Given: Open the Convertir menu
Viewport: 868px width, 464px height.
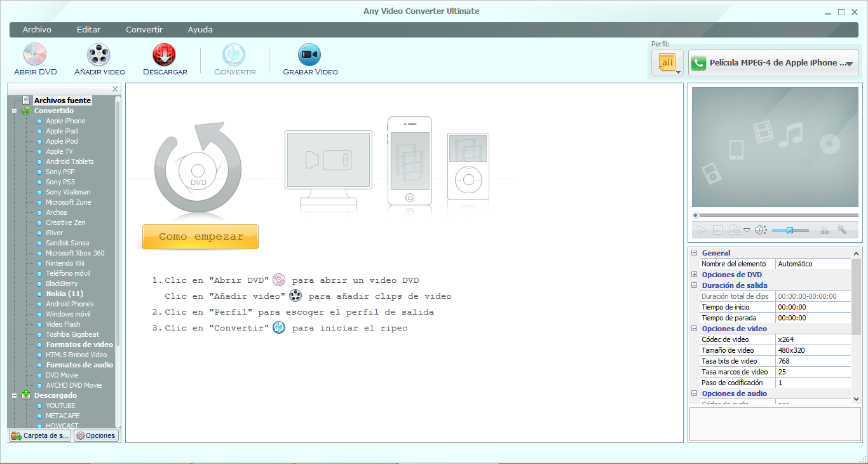Looking at the screenshot, I should tap(144, 30).
